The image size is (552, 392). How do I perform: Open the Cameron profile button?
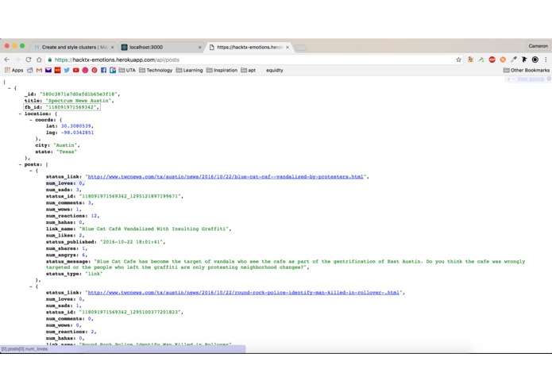click(x=538, y=46)
